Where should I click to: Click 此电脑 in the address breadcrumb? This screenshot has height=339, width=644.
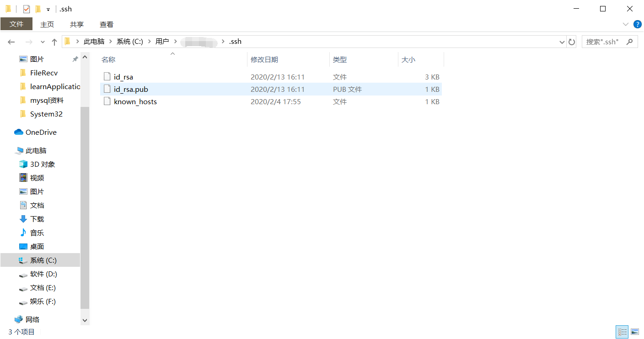[94, 42]
